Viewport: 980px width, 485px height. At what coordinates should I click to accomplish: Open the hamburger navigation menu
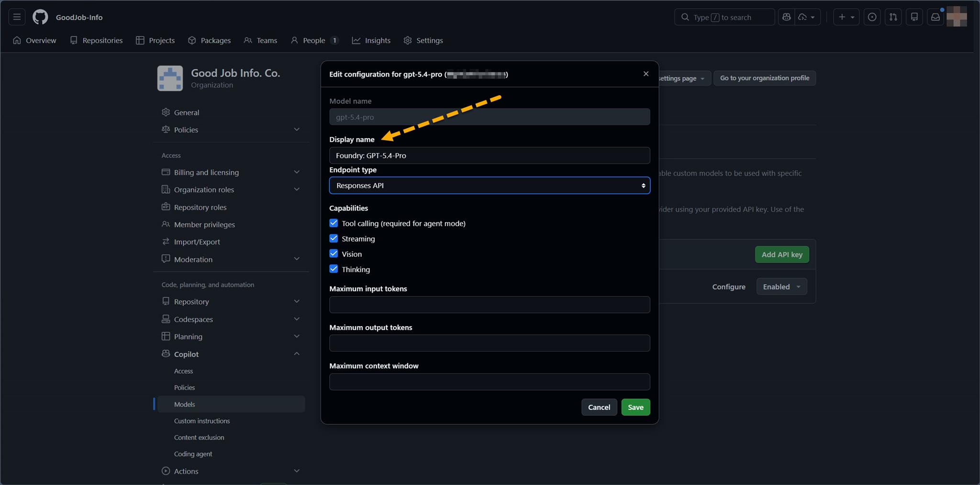tap(17, 17)
